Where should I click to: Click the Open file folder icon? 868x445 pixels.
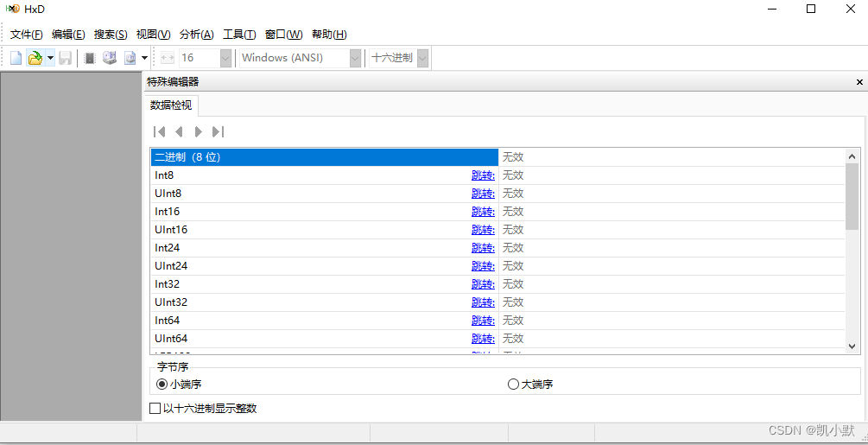35,58
